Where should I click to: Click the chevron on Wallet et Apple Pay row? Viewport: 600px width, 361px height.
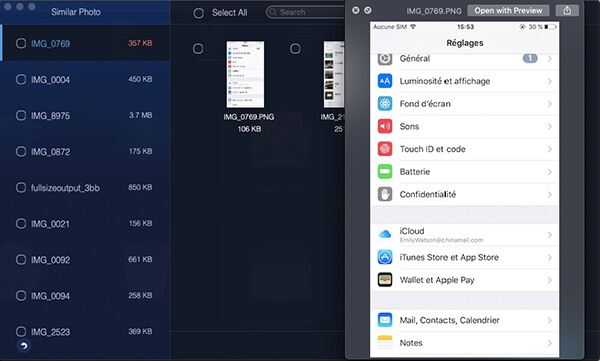(x=549, y=280)
